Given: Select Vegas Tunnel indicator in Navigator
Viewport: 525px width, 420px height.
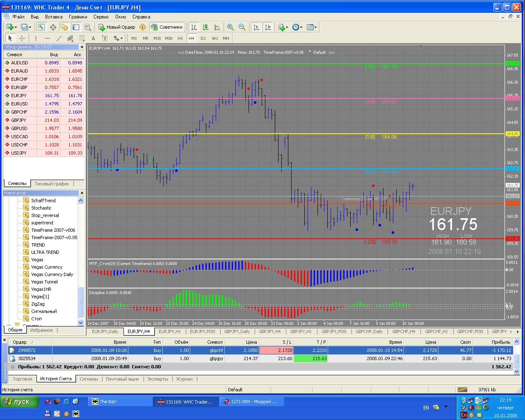Looking at the screenshot, I should (44, 282).
